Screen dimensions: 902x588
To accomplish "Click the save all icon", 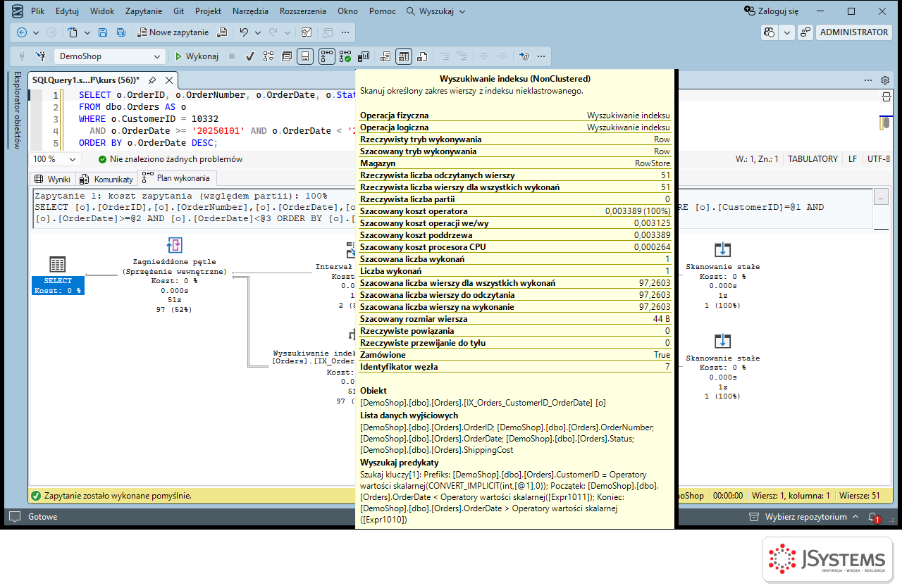I will click(121, 32).
